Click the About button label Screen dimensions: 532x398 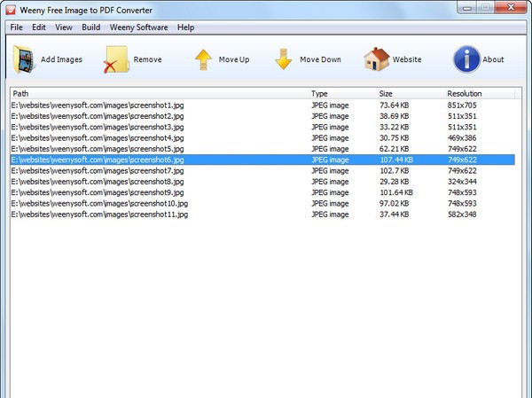[x=493, y=59]
